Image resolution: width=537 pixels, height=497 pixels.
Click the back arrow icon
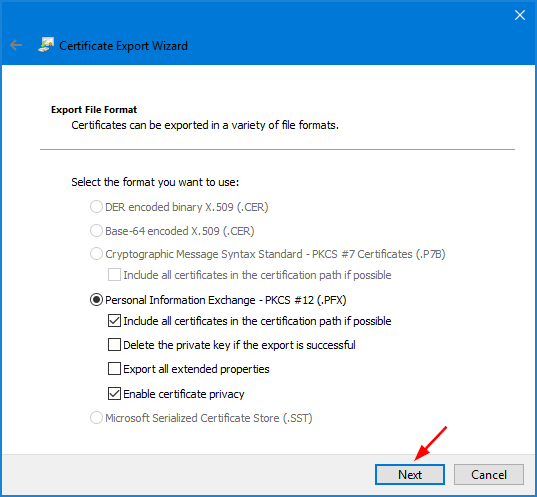[16, 45]
